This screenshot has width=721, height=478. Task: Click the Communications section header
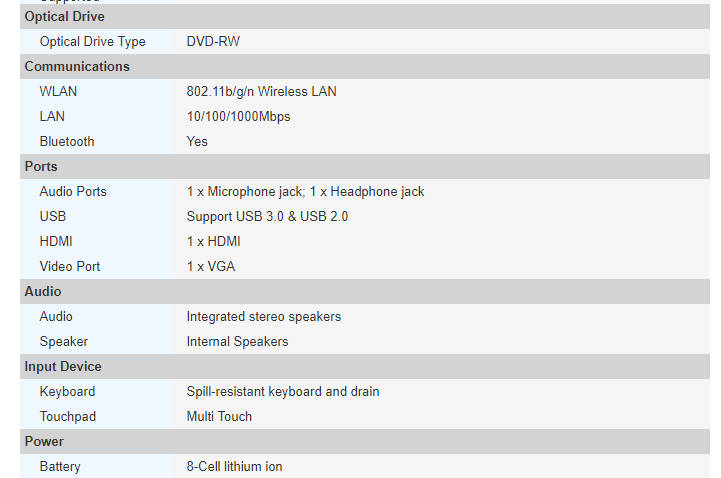77,67
